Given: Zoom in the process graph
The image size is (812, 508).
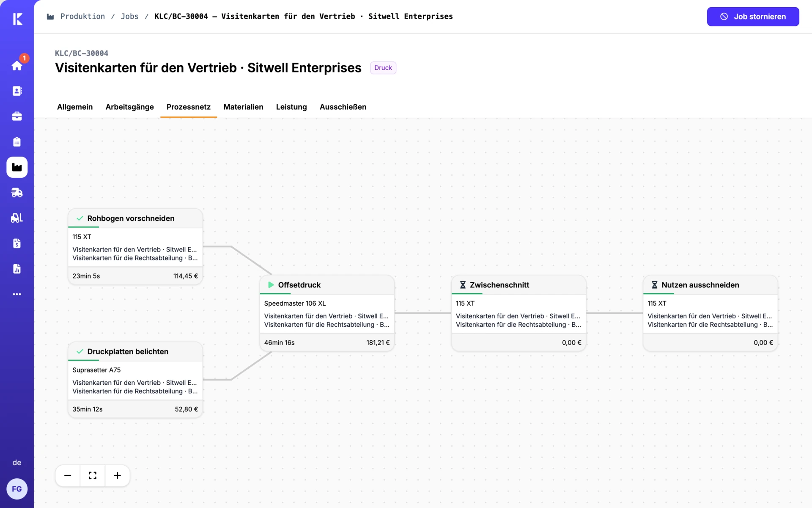Looking at the screenshot, I should pyautogui.click(x=118, y=475).
